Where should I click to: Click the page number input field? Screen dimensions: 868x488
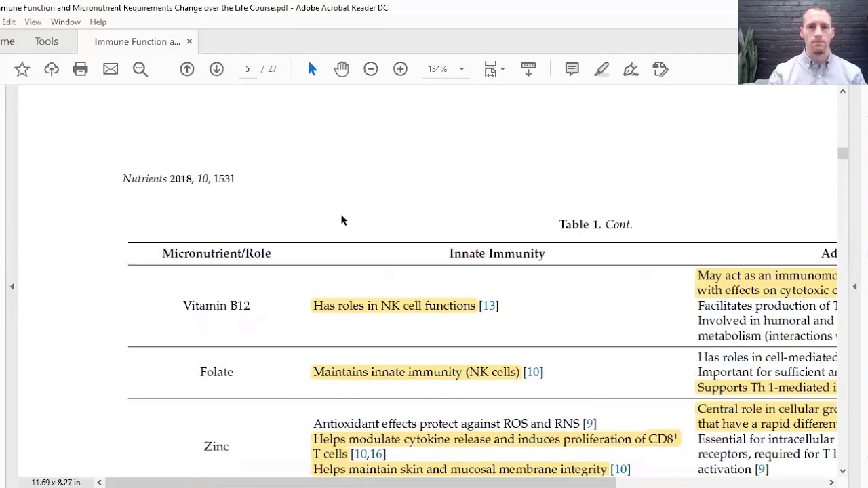248,69
